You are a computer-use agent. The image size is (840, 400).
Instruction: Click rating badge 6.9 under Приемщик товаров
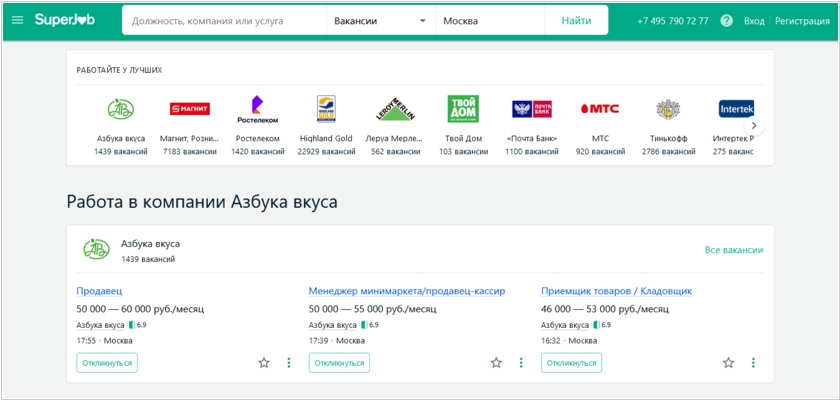[x=602, y=325]
